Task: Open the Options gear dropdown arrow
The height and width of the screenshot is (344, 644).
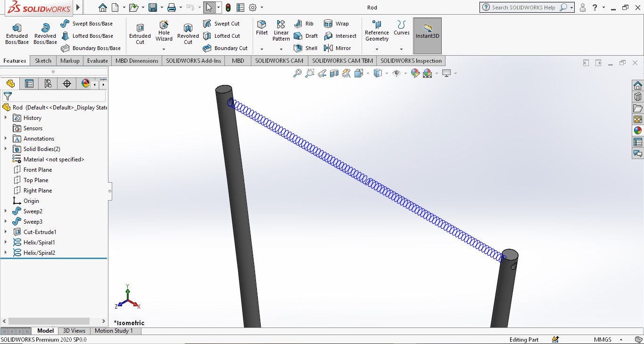Action: coord(262,8)
